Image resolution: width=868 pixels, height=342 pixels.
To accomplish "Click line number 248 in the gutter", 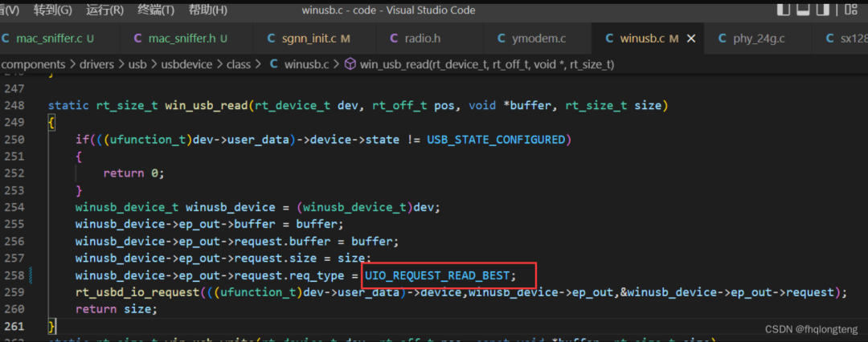I will coord(14,105).
